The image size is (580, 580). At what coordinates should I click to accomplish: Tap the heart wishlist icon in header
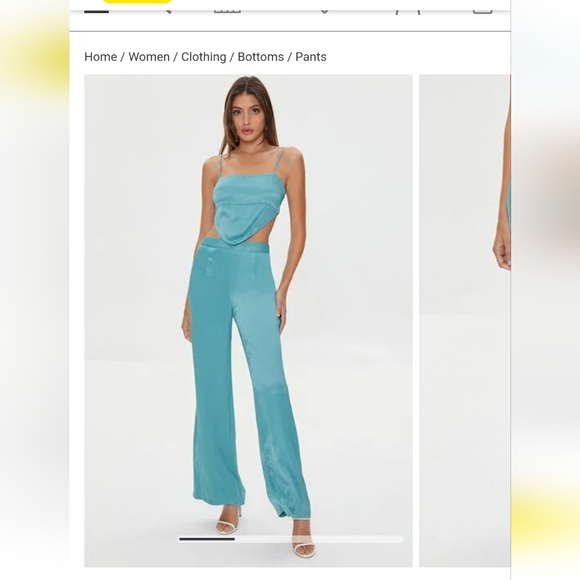[x=324, y=10]
